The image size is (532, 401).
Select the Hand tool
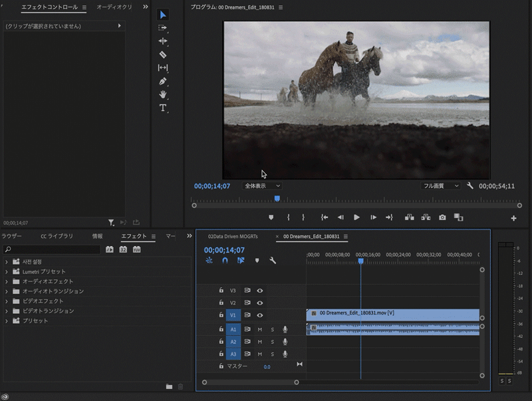(163, 94)
